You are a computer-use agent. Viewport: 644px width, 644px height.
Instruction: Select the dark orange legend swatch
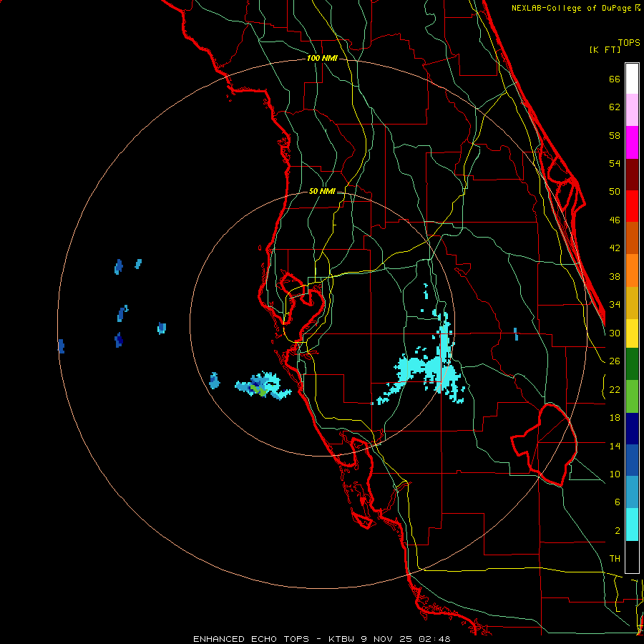632,238
